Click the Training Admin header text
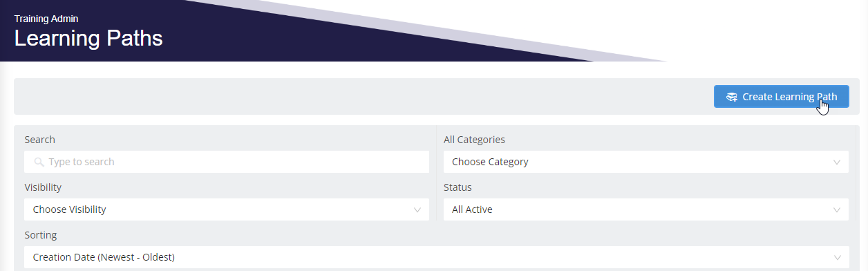The width and height of the screenshot is (868, 271). pyautogui.click(x=46, y=19)
